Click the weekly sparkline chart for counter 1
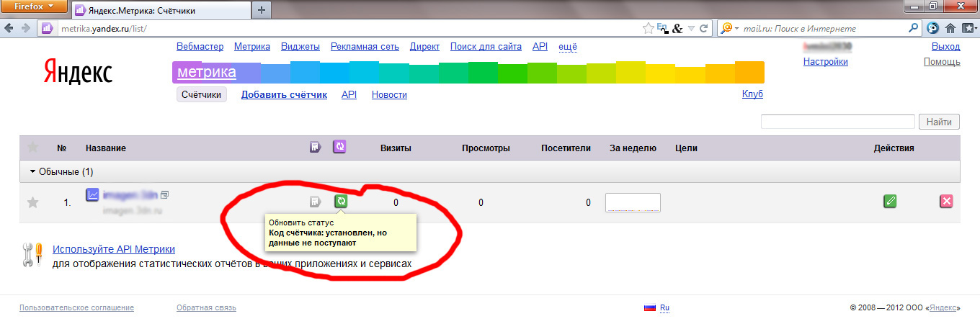Image resolution: width=980 pixels, height=324 pixels. [633, 202]
